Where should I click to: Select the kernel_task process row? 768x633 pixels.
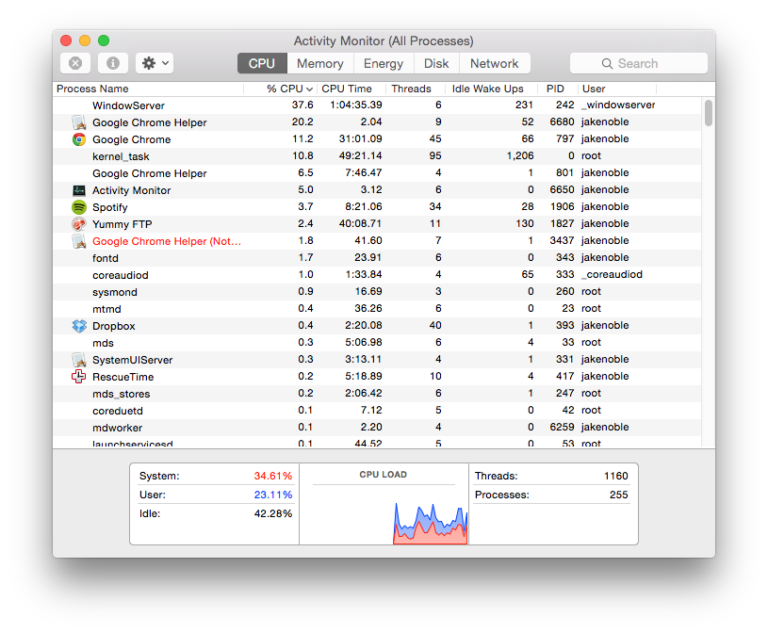[x=377, y=156]
